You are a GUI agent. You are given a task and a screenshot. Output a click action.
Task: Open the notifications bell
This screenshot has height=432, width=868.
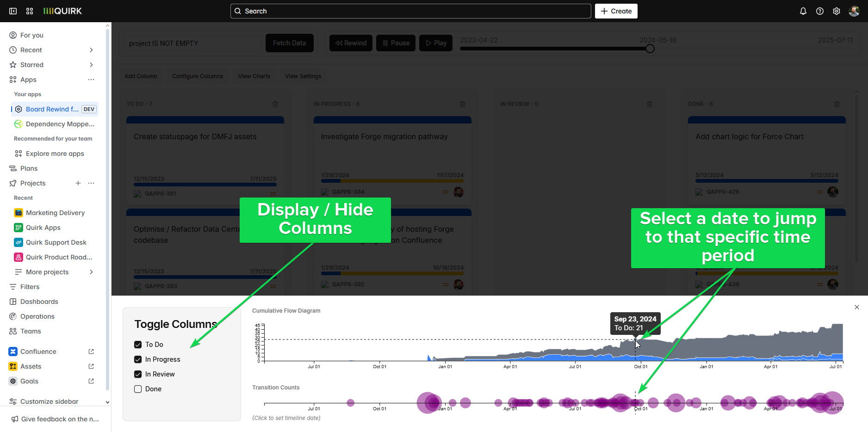803,11
